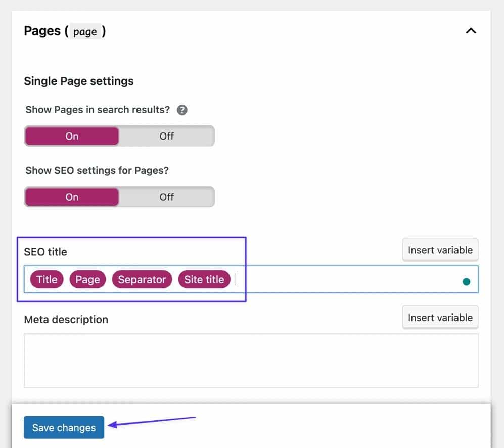This screenshot has width=504, height=448.
Task: Click the help icon beside search results question
Action: (182, 110)
